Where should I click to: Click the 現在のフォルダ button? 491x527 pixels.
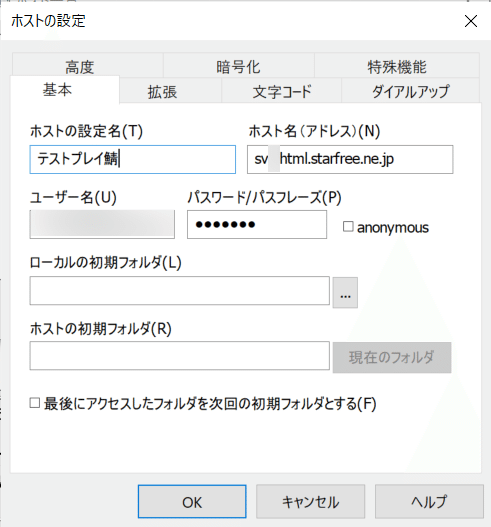click(392, 358)
